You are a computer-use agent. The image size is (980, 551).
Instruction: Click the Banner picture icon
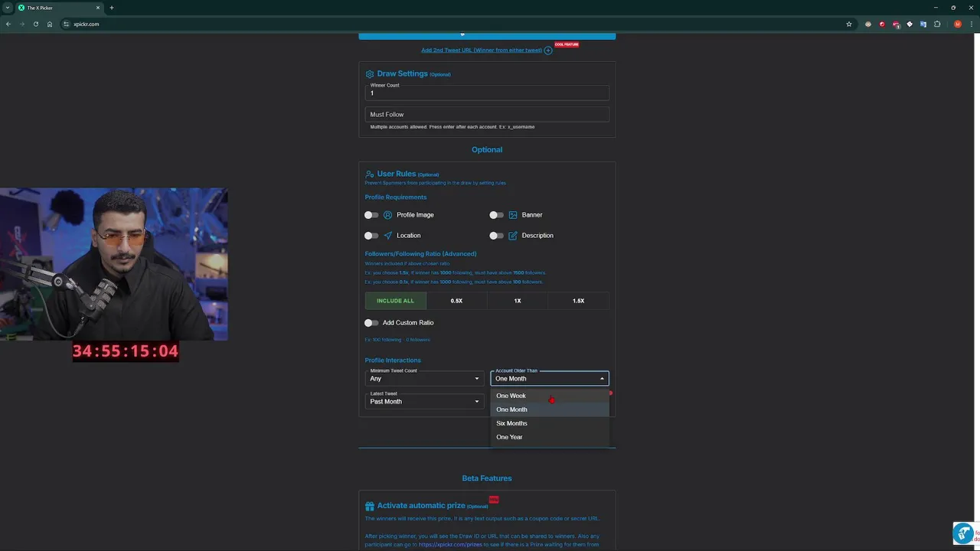[x=513, y=215]
